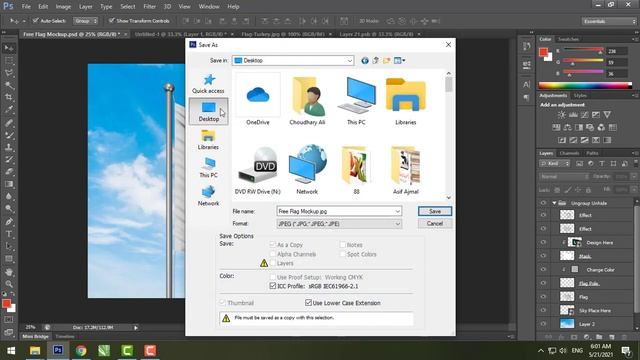Select the Zoom tool in the toolbar
This screenshot has width=640, height=360.
[9, 284]
